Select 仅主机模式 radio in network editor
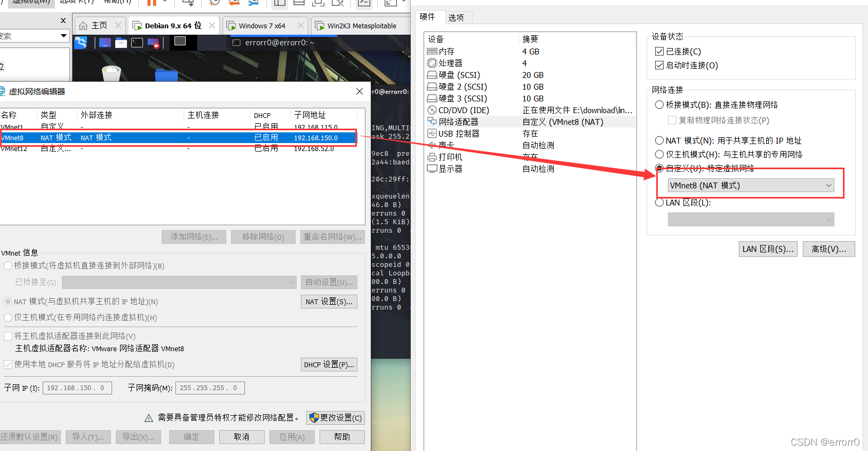Image resolution: width=868 pixels, height=451 pixels. [8, 317]
